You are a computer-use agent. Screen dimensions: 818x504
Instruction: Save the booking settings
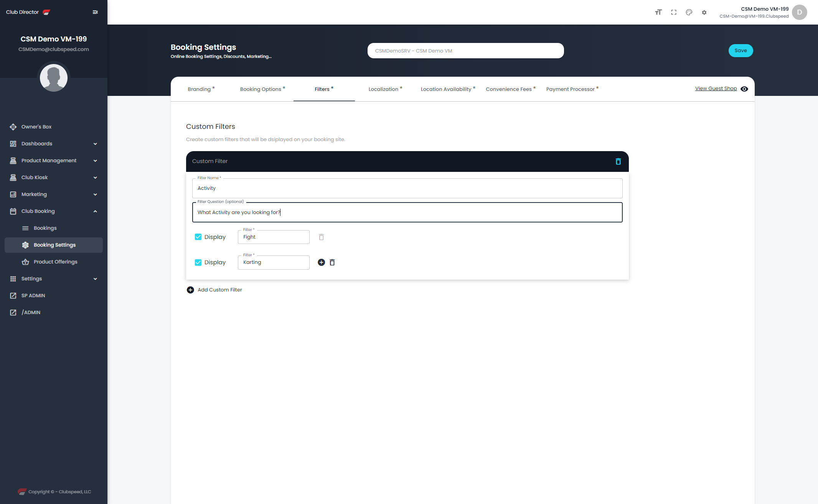(x=740, y=51)
